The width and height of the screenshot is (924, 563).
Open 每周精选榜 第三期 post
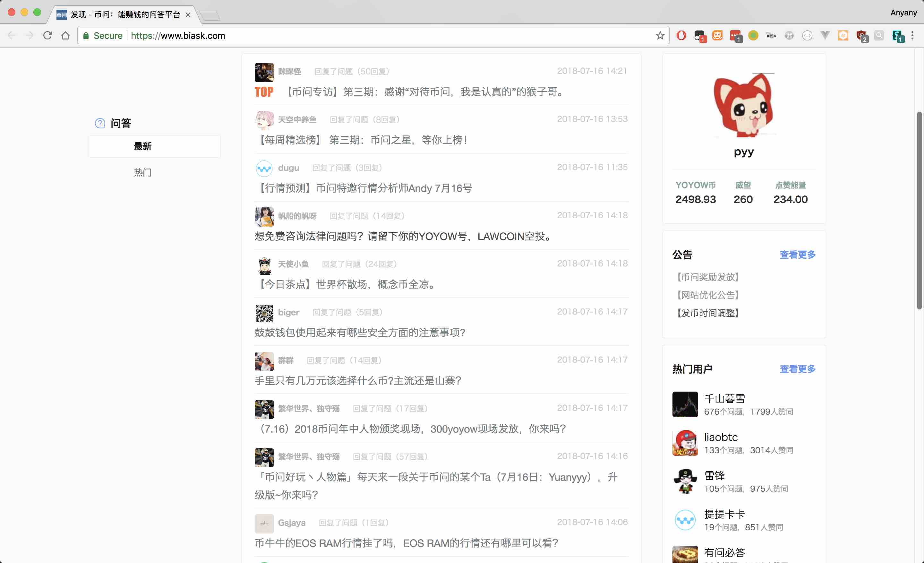(362, 140)
